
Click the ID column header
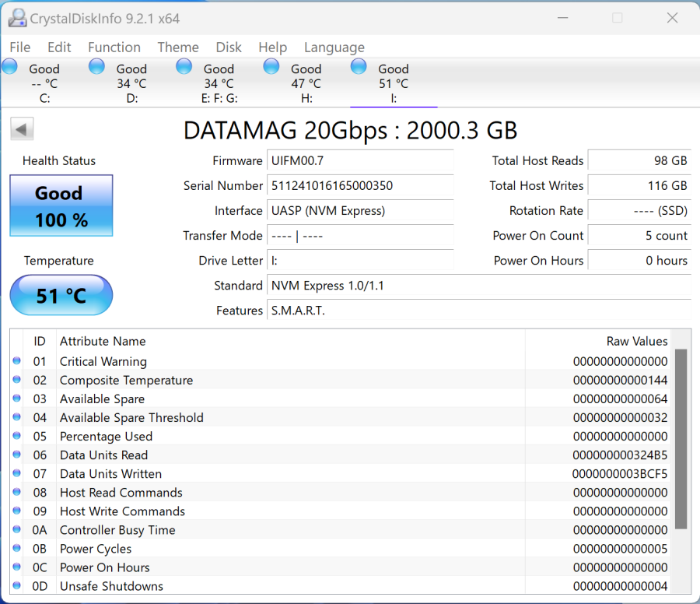pyautogui.click(x=40, y=342)
